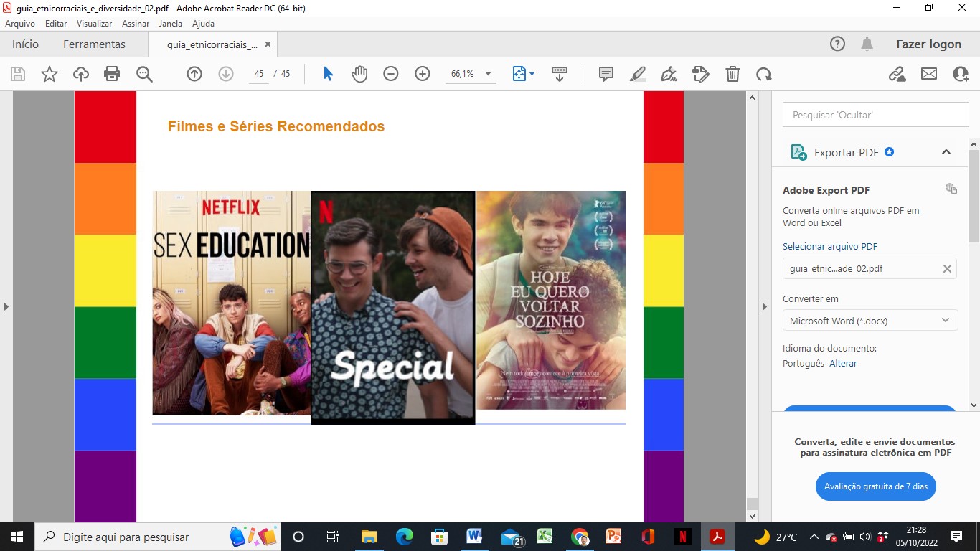Delete page with trash icon
The image size is (980, 551).
tap(732, 74)
